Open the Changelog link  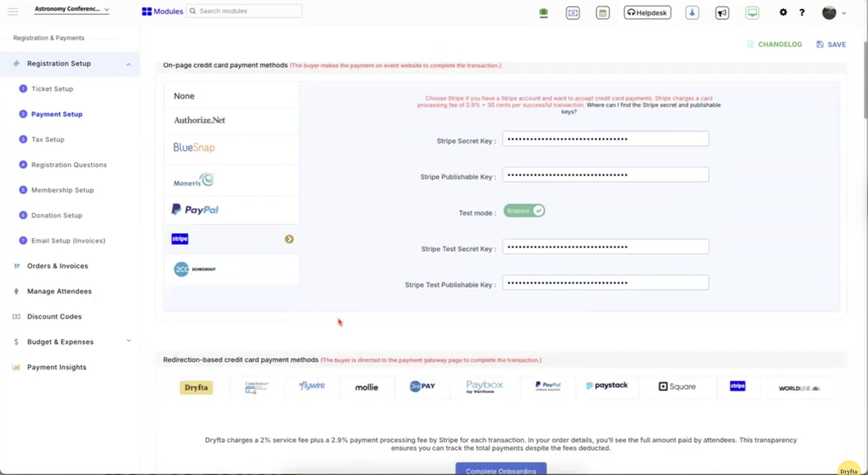780,44
